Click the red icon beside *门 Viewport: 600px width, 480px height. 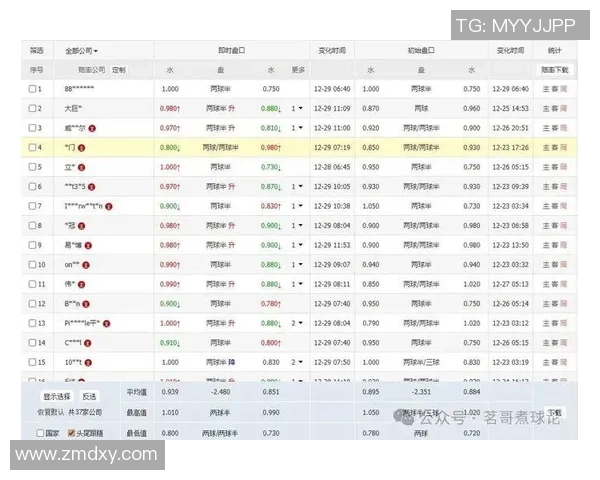(x=81, y=148)
